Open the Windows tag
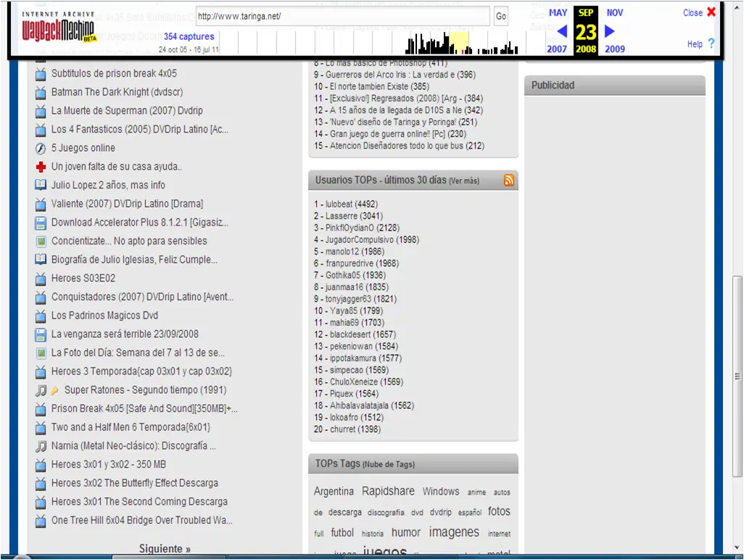 [x=441, y=491]
